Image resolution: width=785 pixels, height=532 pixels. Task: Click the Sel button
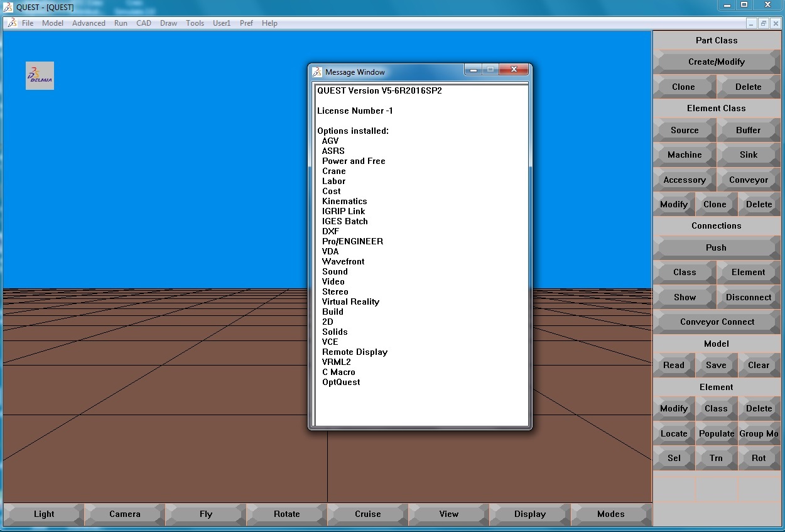(x=674, y=458)
